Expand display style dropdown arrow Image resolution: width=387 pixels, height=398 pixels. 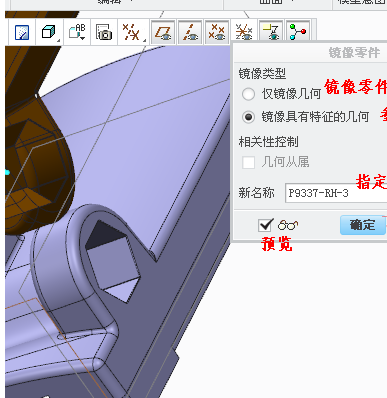click(59, 41)
